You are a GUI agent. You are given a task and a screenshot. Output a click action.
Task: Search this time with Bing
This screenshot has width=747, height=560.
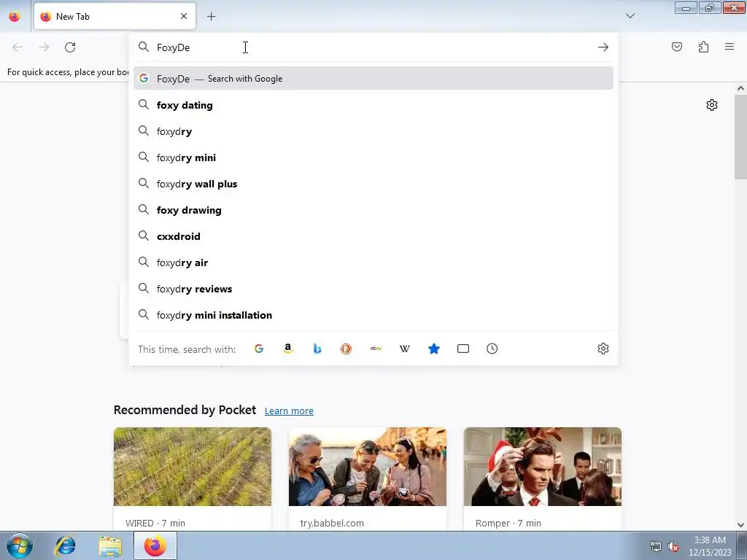tap(317, 349)
